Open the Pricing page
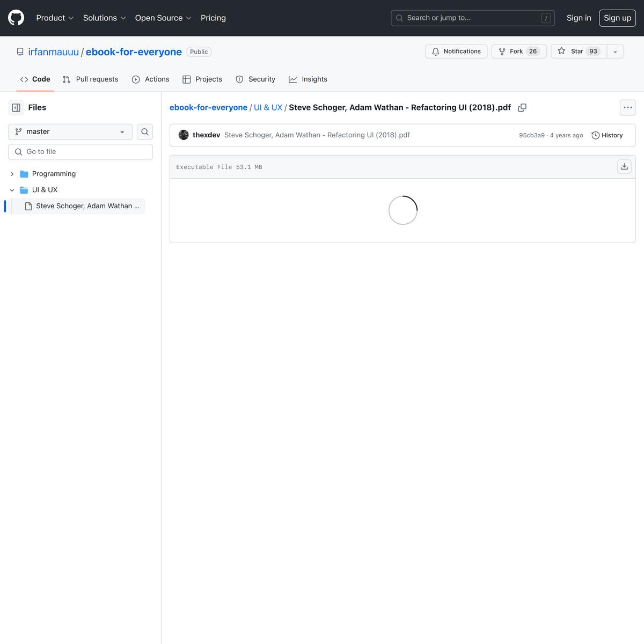This screenshot has height=644, width=644. (213, 18)
